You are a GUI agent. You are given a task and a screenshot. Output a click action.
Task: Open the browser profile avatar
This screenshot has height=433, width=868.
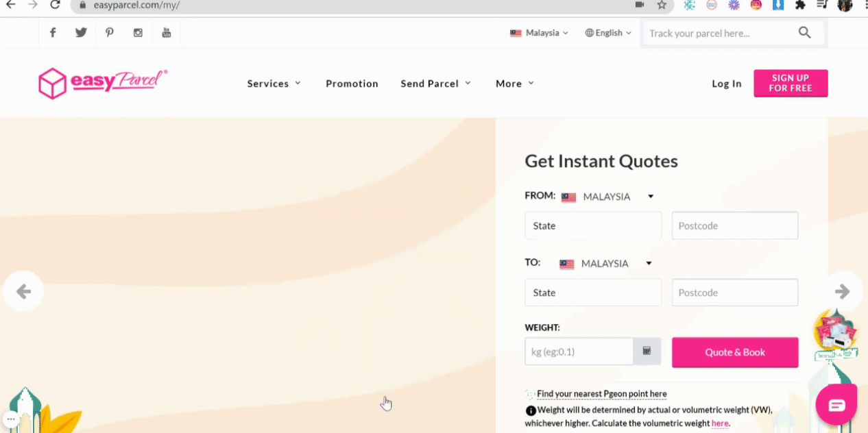coord(845,5)
